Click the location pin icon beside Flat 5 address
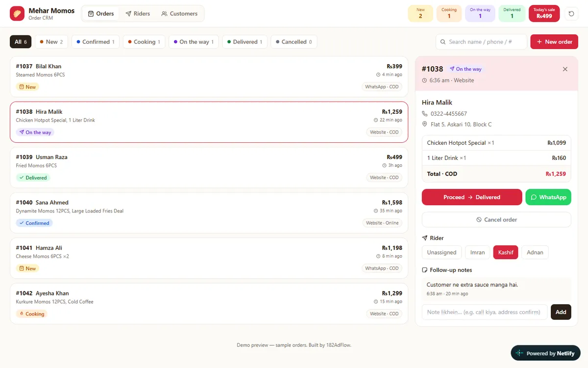 425,124
